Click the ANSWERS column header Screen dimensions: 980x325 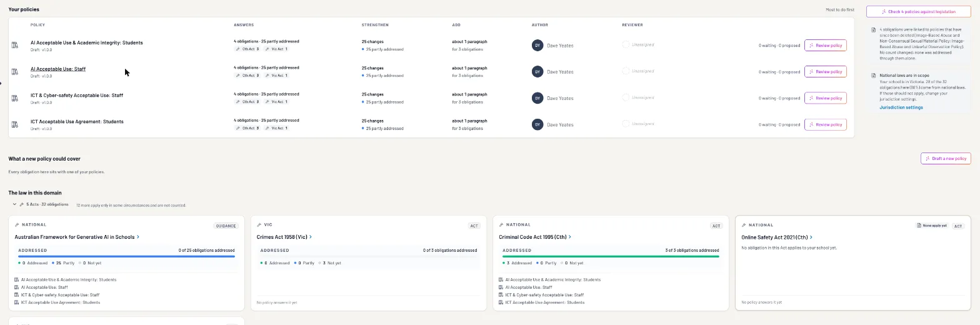point(244,25)
